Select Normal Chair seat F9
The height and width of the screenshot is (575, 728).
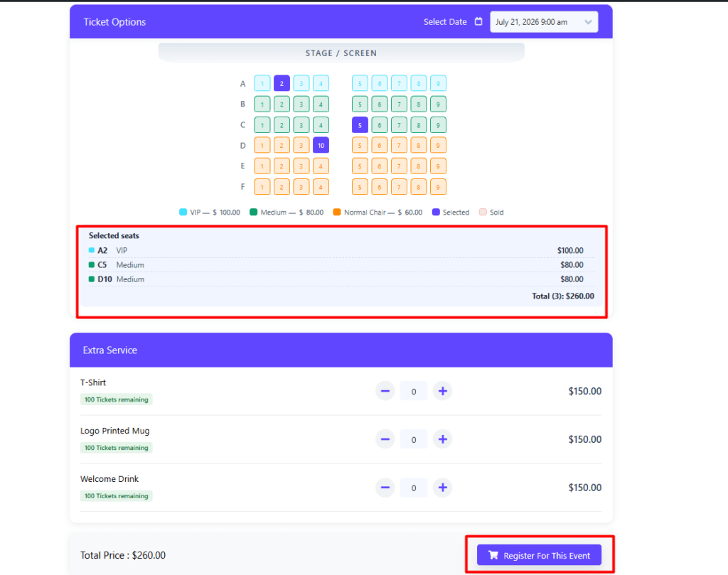438,186
